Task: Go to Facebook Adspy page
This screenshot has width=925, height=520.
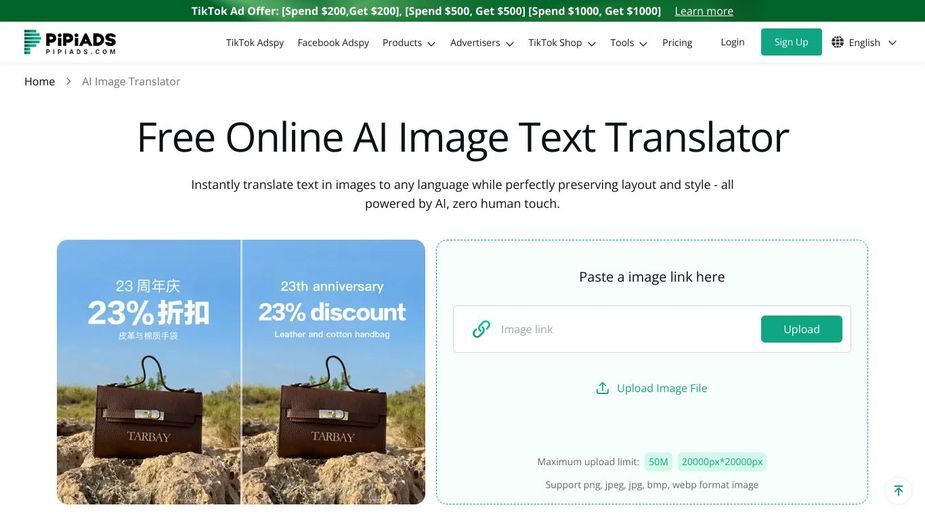Action: [x=333, y=42]
